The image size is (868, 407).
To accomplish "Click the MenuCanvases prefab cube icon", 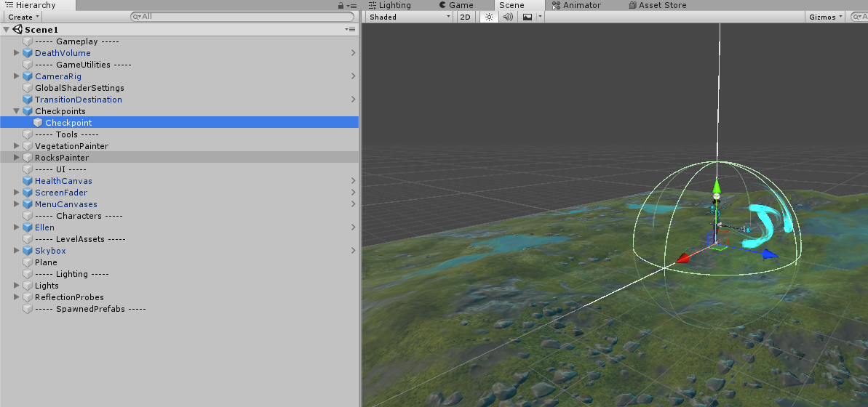I will coord(28,204).
